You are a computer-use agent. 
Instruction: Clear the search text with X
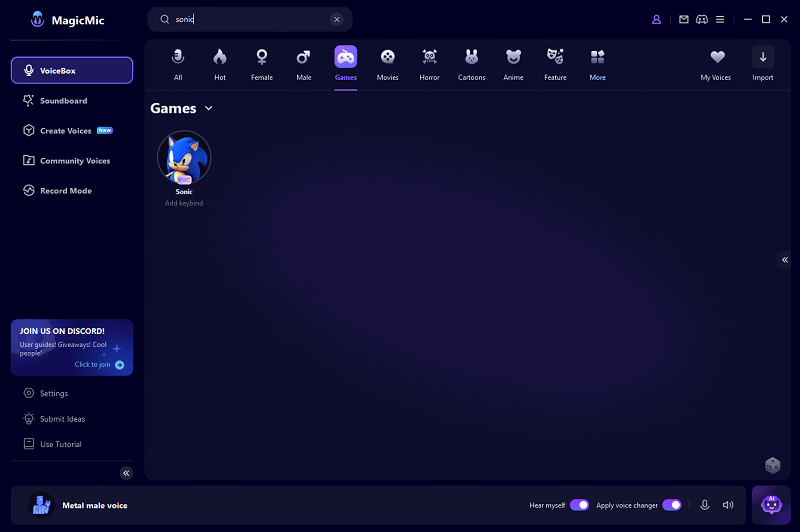click(337, 19)
